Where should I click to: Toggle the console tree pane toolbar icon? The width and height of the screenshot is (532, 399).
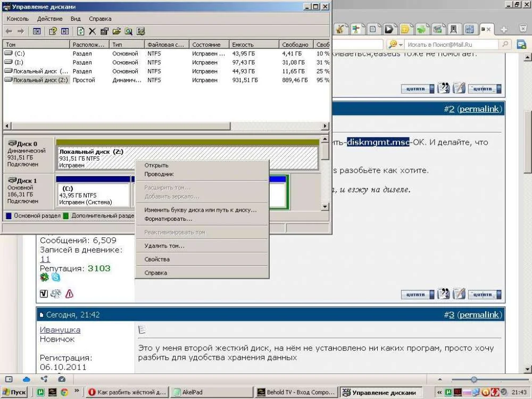(x=37, y=31)
